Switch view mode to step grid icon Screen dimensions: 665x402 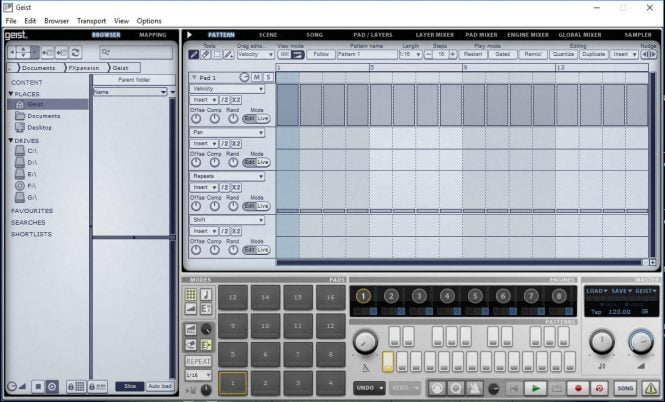click(x=284, y=54)
